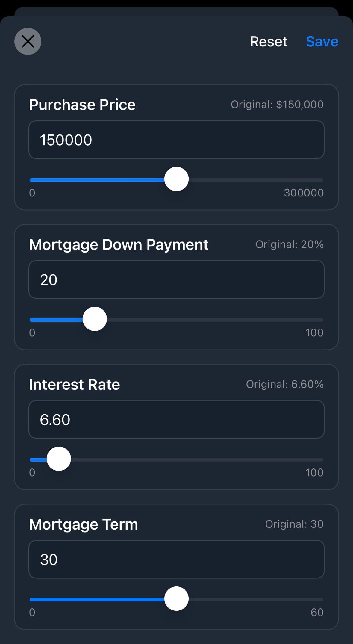Click the Mortgage Down Payment input field
Viewport: 353px width, 644px height.
tap(176, 279)
